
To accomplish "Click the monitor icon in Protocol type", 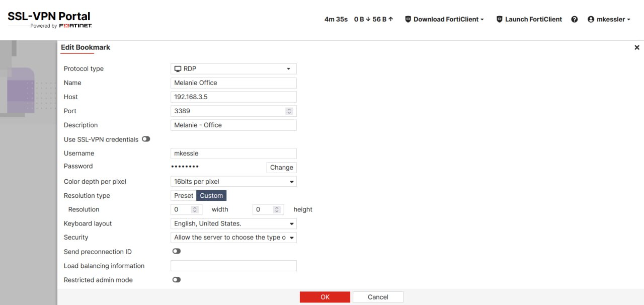I will 178,68.
